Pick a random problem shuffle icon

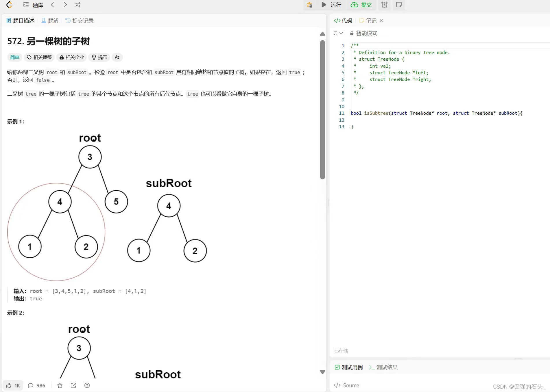77,5
